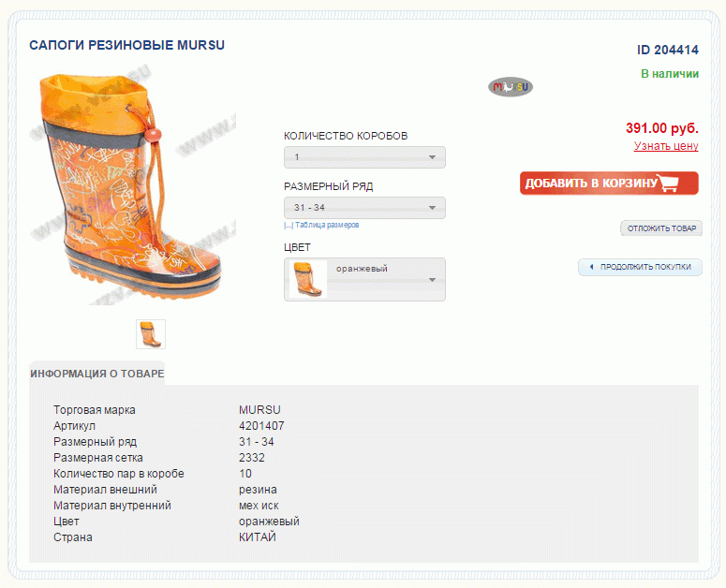Click the shopping cart icon on red button
Viewport: 726px width, 588px height.
tap(668, 183)
